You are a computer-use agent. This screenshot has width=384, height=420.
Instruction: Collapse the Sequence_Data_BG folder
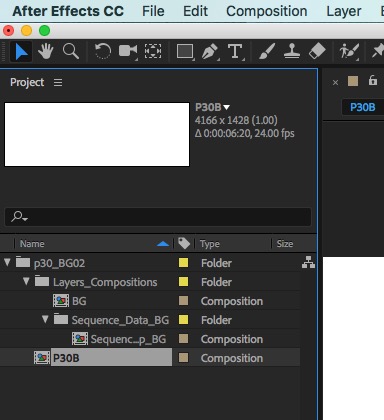click(45, 319)
